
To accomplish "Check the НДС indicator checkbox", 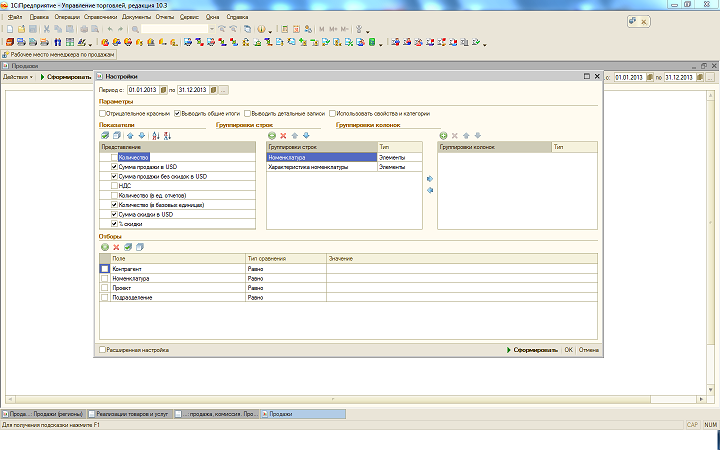I will pyautogui.click(x=114, y=186).
